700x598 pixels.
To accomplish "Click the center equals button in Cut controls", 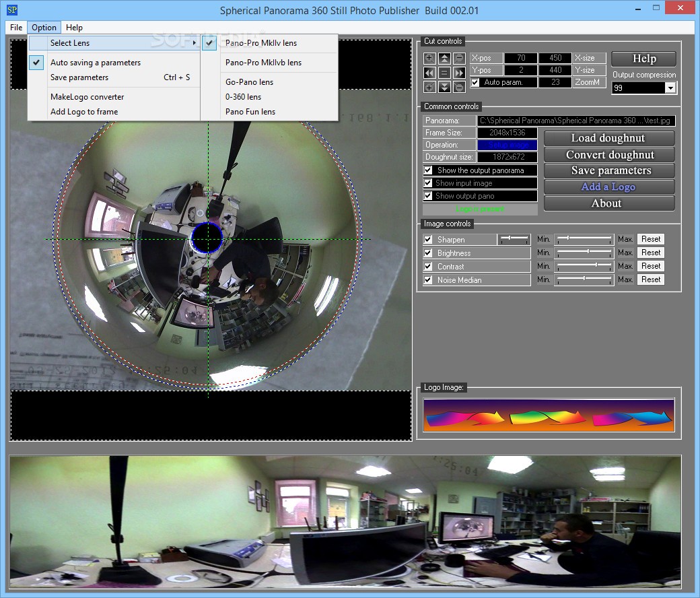I will (444, 73).
